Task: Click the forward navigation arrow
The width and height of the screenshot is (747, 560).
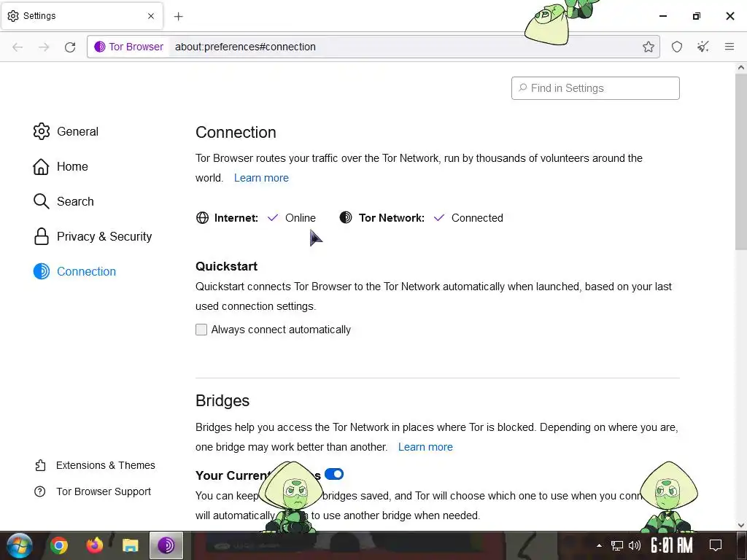Action: coord(44,47)
